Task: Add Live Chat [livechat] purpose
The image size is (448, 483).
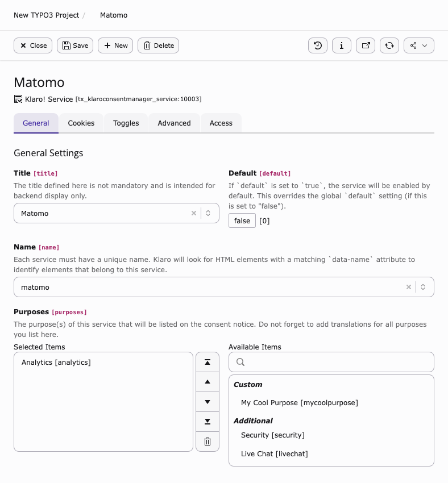Action: click(x=274, y=454)
